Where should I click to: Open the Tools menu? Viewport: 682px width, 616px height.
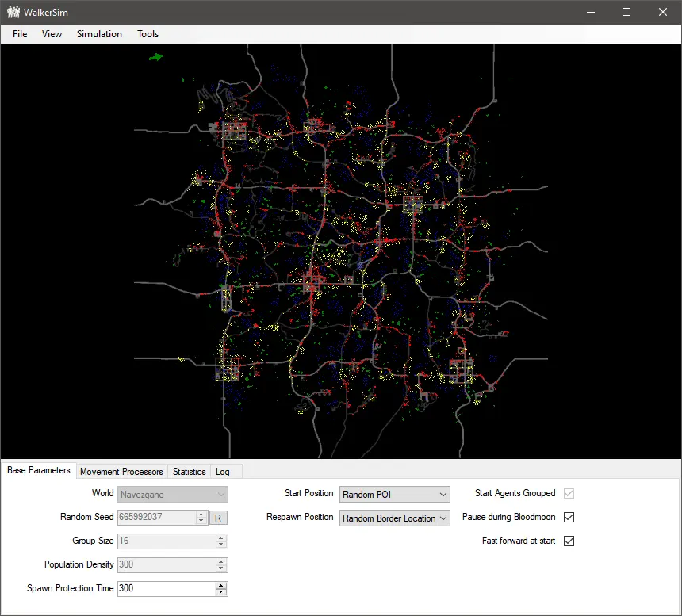[148, 34]
